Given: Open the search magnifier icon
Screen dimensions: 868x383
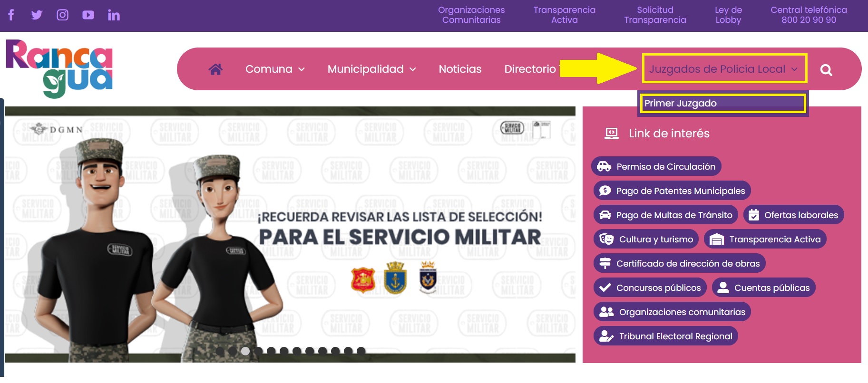Looking at the screenshot, I should pyautogui.click(x=826, y=70).
